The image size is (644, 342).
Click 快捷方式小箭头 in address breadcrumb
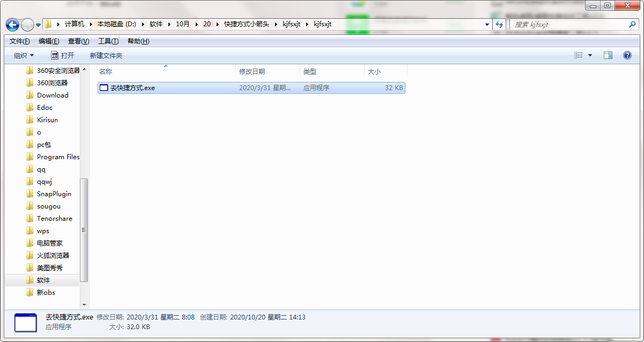(247, 25)
